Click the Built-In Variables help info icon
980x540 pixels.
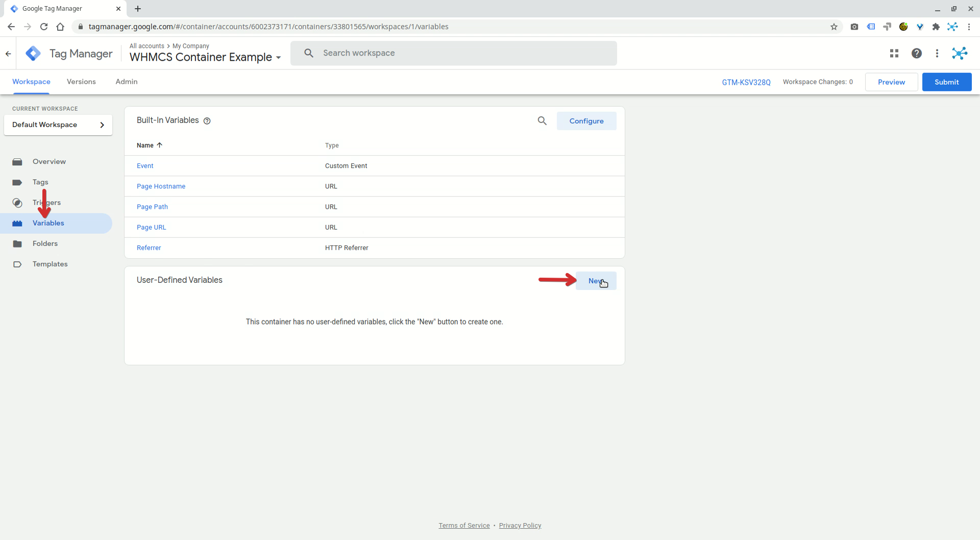tap(207, 121)
